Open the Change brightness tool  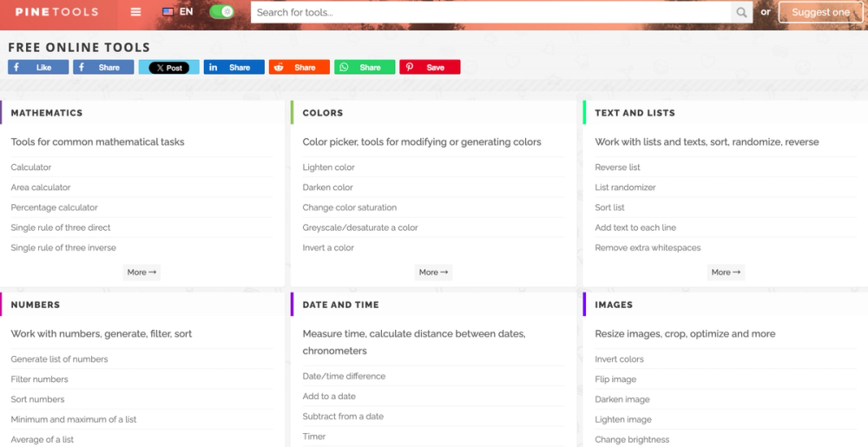coord(632,440)
